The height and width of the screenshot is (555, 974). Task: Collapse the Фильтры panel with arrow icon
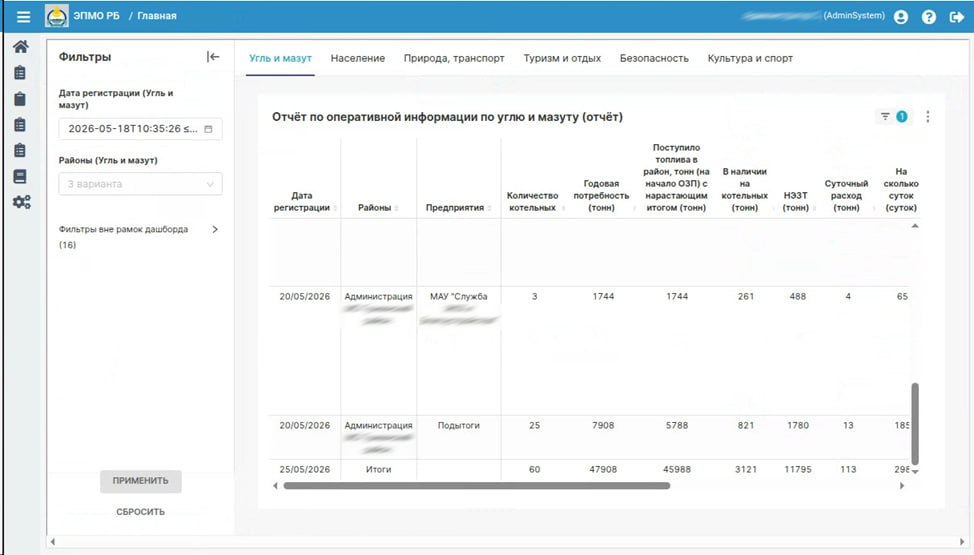pyautogui.click(x=213, y=57)
